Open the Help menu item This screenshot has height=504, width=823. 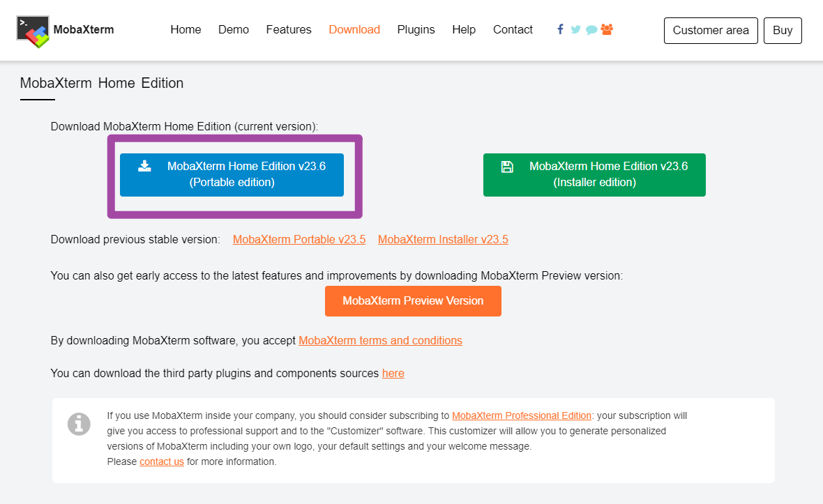(464, 30)
